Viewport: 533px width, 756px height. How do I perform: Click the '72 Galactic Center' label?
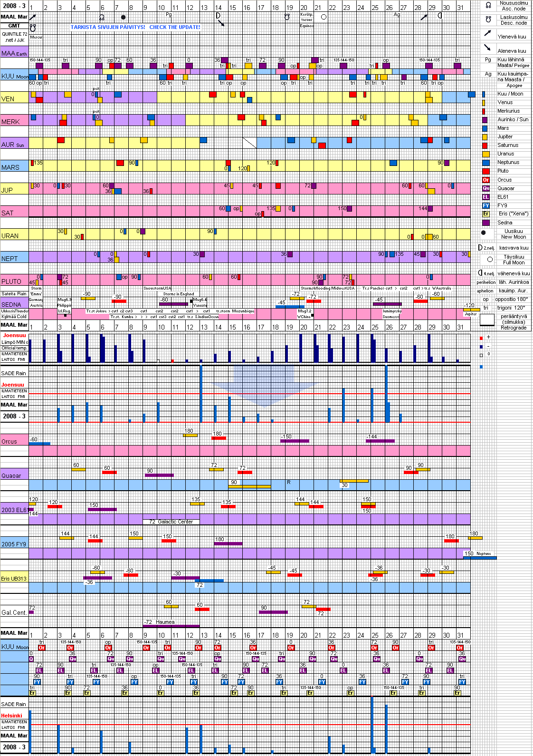coord(171,522)
